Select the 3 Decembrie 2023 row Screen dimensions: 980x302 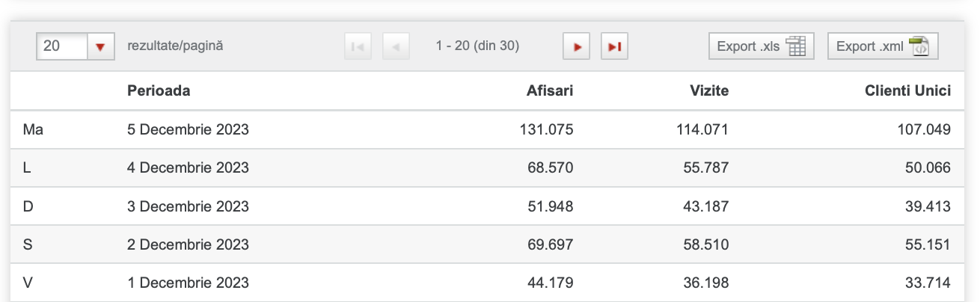pyautogui.click(x=490, y=206)
